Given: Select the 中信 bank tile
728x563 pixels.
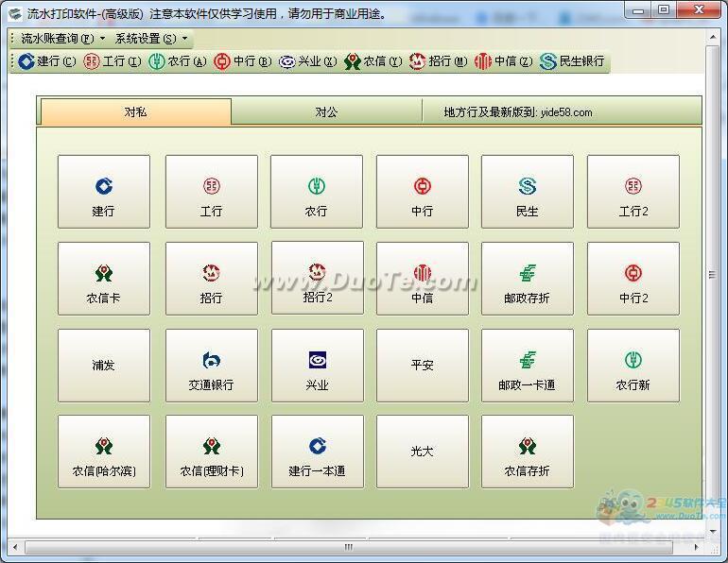Looking at the screenshot, I should click(x=422, y=279).
